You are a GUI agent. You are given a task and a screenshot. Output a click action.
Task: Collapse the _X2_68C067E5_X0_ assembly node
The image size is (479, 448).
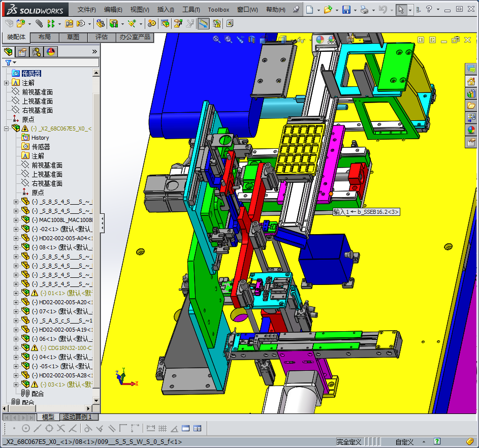6,129
